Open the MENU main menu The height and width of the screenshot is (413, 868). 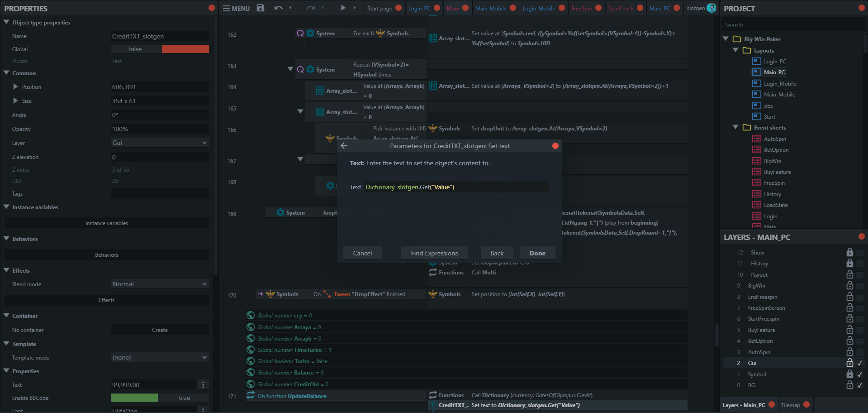point(237,8)
